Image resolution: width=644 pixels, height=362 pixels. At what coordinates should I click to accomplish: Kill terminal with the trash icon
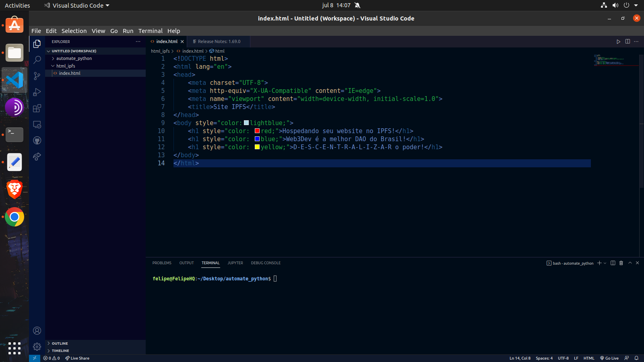click(x=621, y=263)
